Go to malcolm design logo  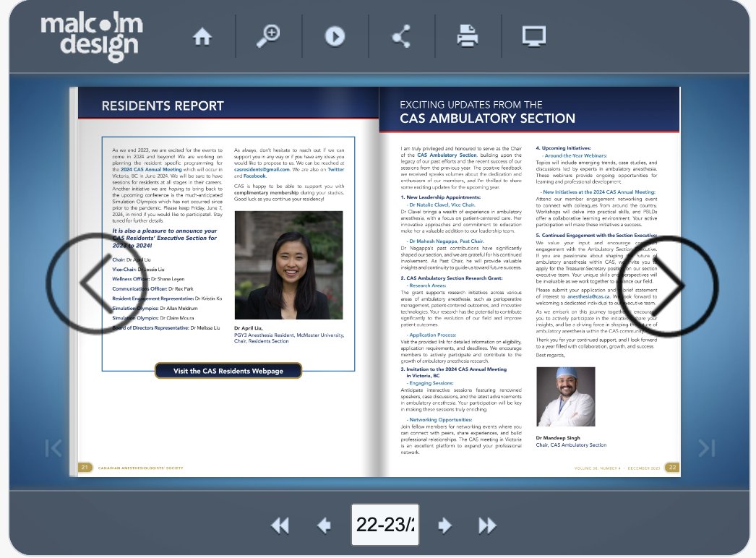[92, 38]
